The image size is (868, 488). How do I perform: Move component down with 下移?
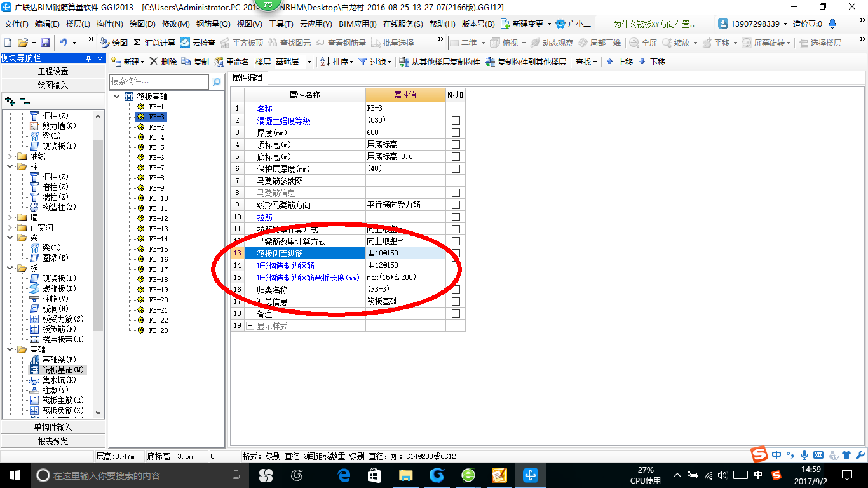coord(652,62)
